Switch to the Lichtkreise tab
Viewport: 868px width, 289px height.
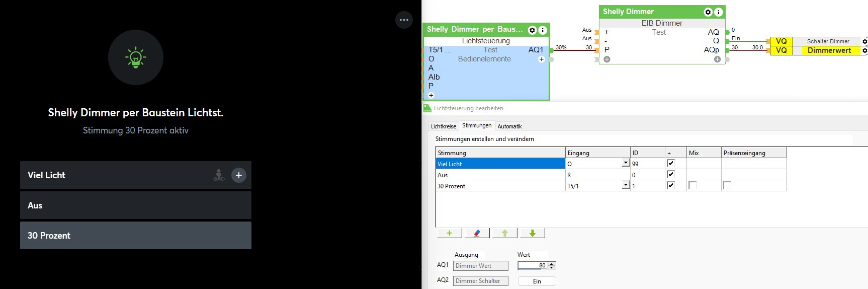tap(444, 126)
